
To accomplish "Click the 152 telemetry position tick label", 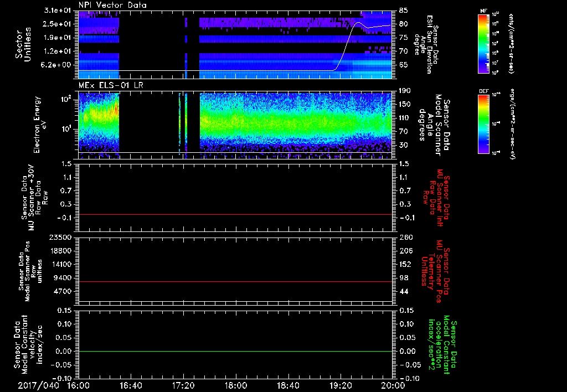I will [405, 264].
